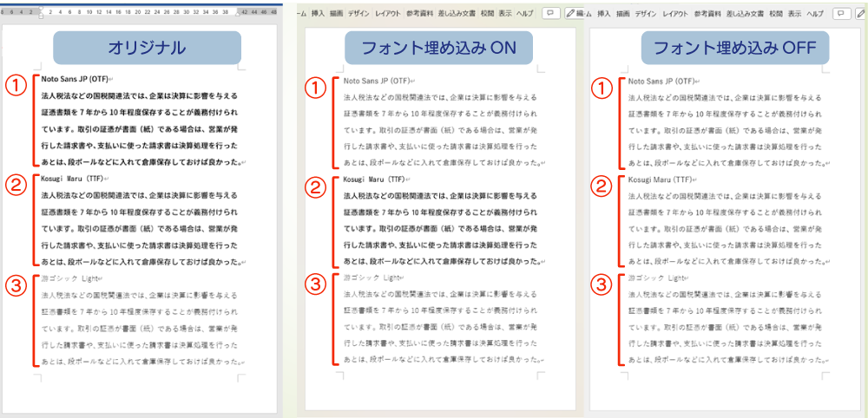The height and width of the screenshot is (418, 868).
Task: Click the Kosugi Maru (TTF) heading in the オリジナル document
Action: [x=72, y=180]
